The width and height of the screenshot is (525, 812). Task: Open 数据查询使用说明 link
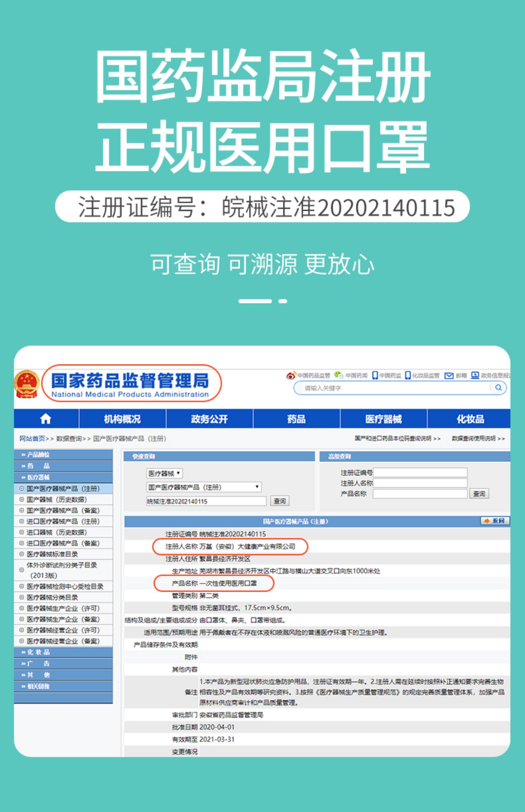tap(478, 439)
